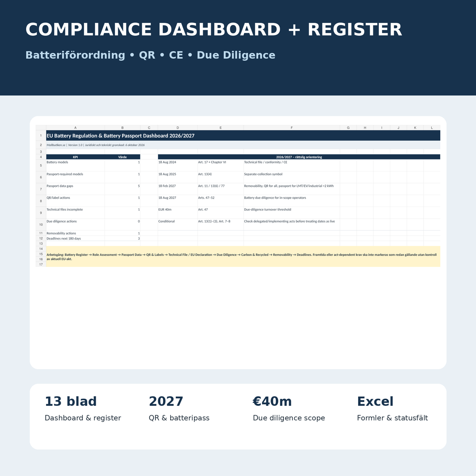This screenshot has width=476, height=476.
Task: Click the 'Art. 13(4)' cell
Action: pos(221,177)
